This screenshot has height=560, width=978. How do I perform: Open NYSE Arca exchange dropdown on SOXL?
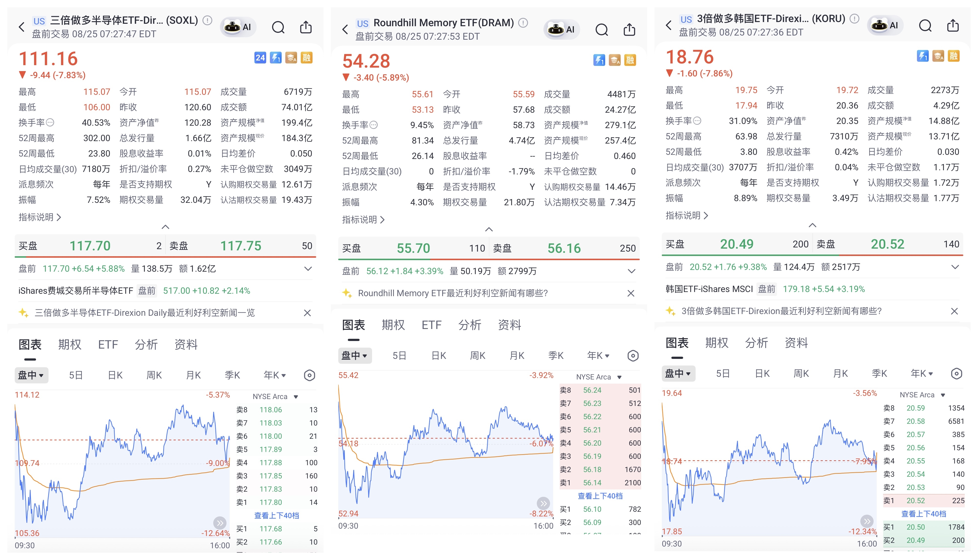click(x=276, y=397)
